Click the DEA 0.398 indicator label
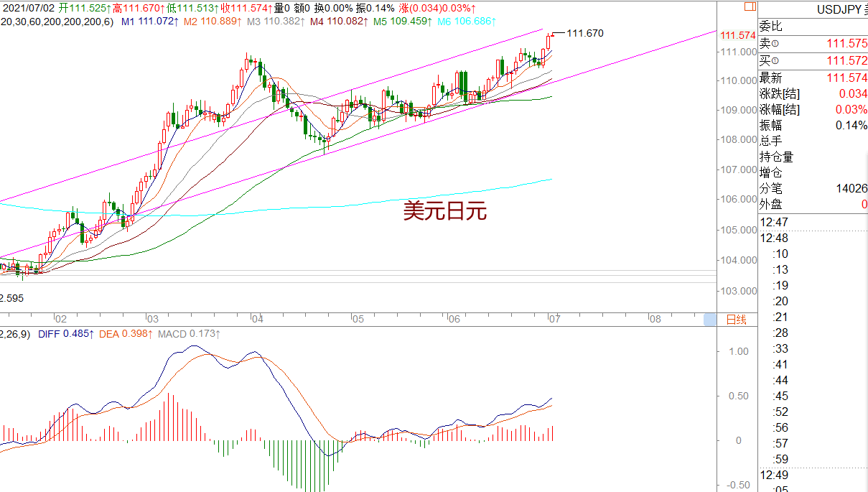 pyautogui.click(x=126, y=334)
